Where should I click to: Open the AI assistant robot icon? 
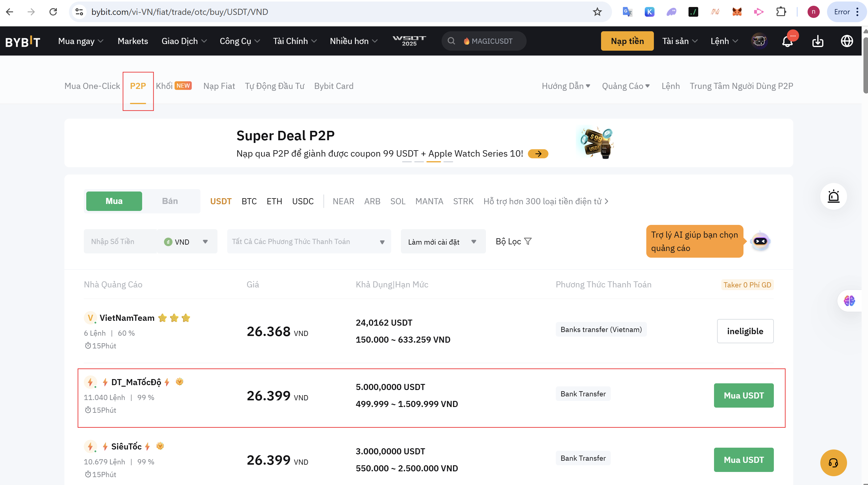[760, 241]
